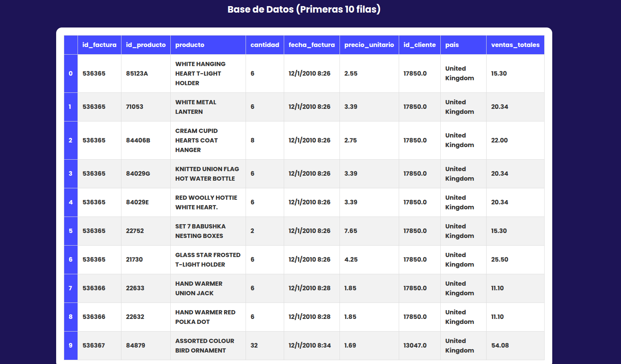Click the id_producto column header
The image size is (621, 364).
click(x=146, y=45)
